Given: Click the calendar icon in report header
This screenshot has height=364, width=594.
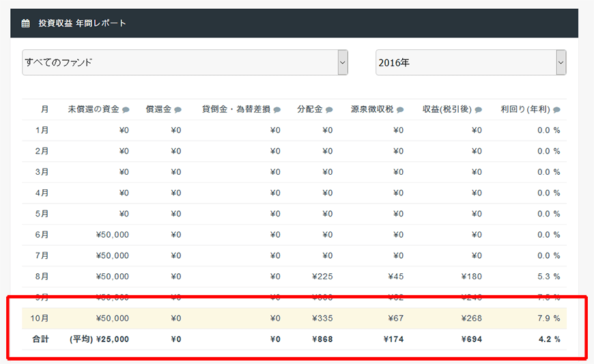Looking at the screenshot, I should (25, 23).
